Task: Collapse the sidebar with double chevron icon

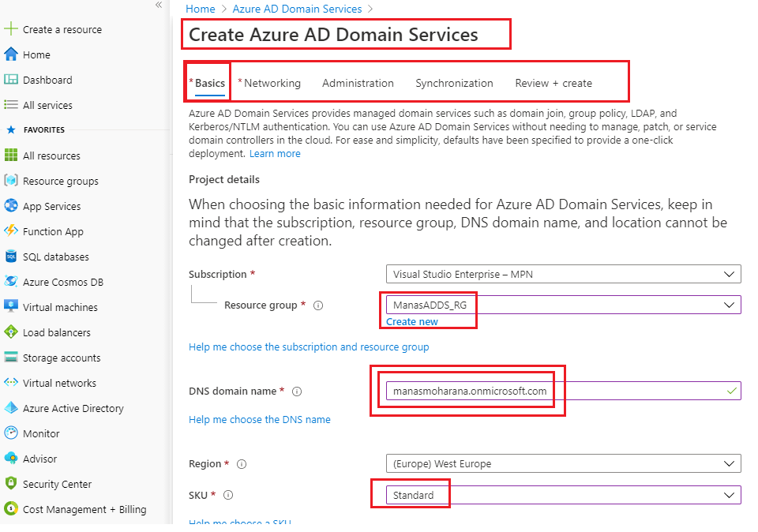Action: click(x=159, y=5)
